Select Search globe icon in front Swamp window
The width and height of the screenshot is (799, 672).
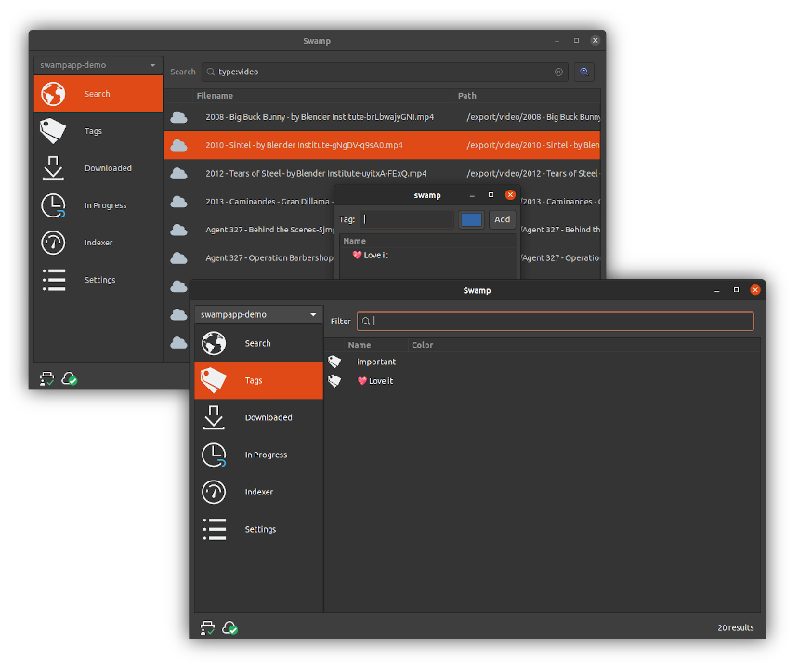pyautogui.click(x=214, y=343)
